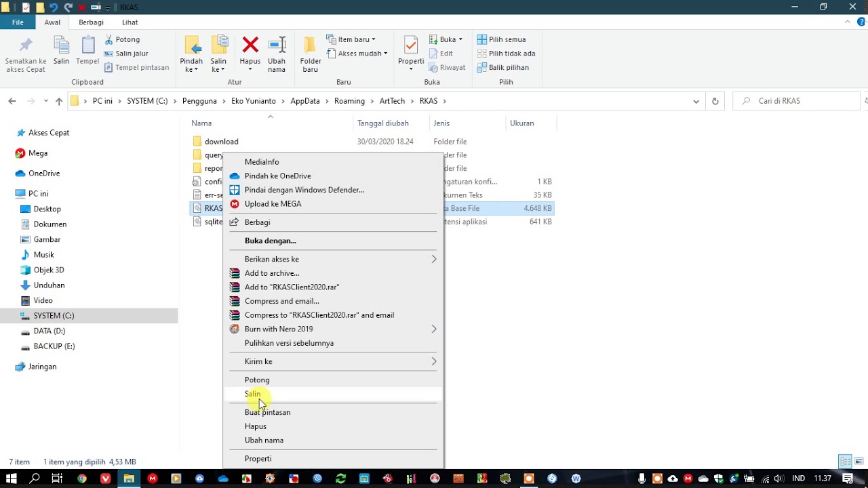
Task: Open the recent locations dropdown arrow
Action: 46,101
